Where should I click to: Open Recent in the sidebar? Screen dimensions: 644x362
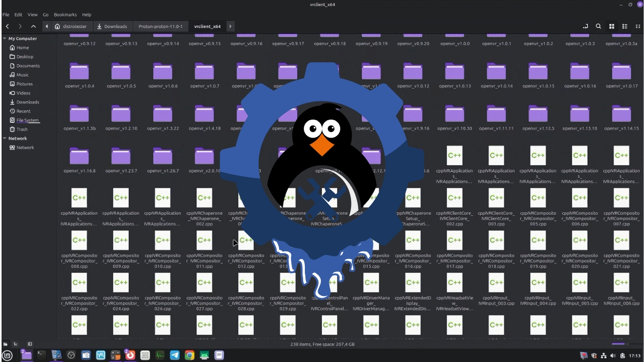[24, 111]
